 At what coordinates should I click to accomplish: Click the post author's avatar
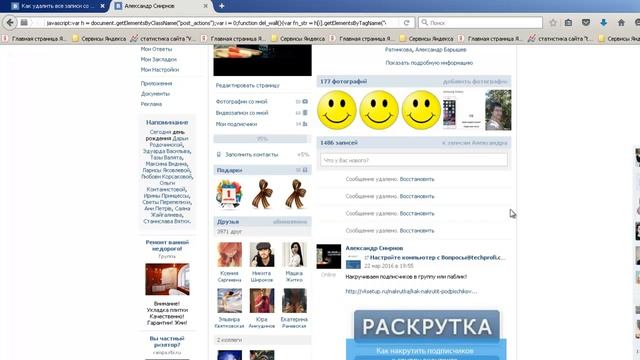point(329,256)
